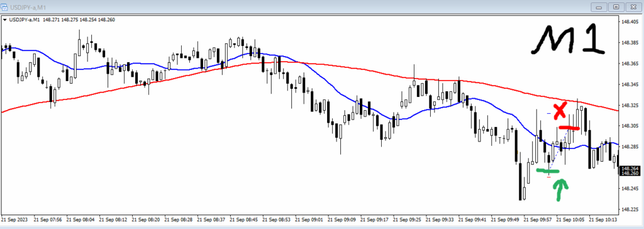
Task: Click the 21 Sep 08:45 time label
Action: (243, 220)
